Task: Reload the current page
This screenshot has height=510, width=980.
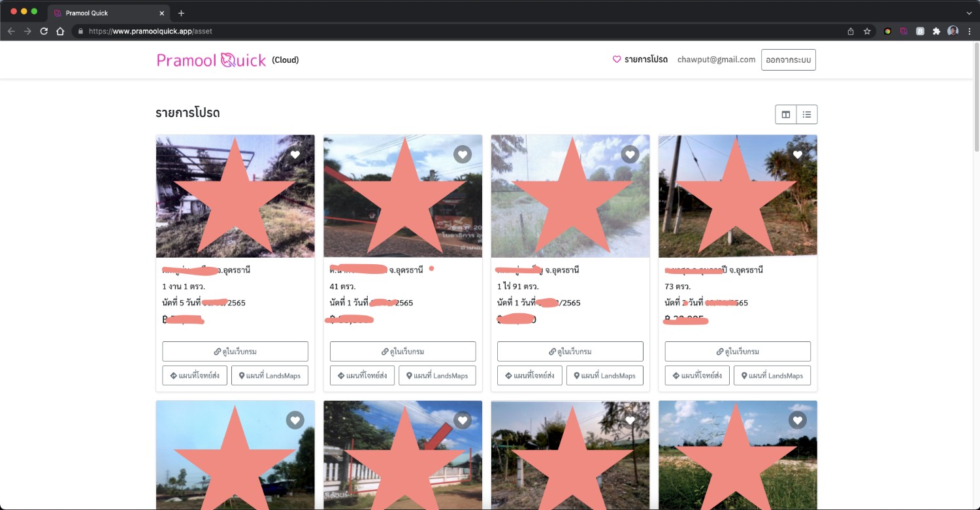Action: pyautogui.click(x=44, y=31)
